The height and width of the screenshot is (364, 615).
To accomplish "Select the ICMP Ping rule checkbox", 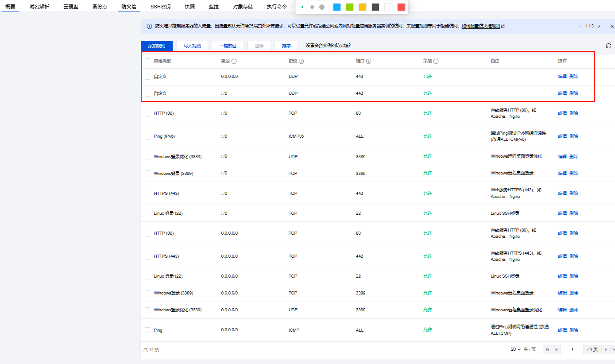I will (147, 330).
